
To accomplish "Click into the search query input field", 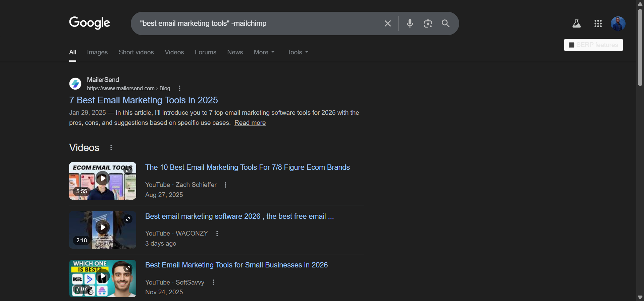I will click(x=258, y=23).
